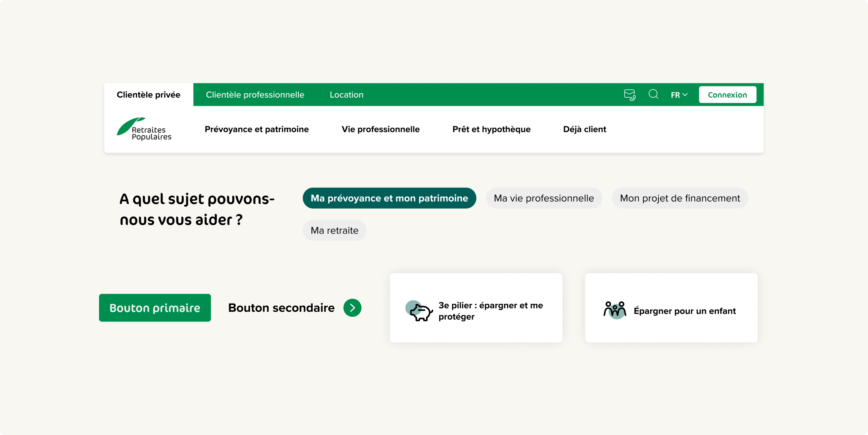This screenshot has width=868, height=435.
Task: Open Épargner pour un enfant card
Action: pyautogui.click(x=671, y=308)
